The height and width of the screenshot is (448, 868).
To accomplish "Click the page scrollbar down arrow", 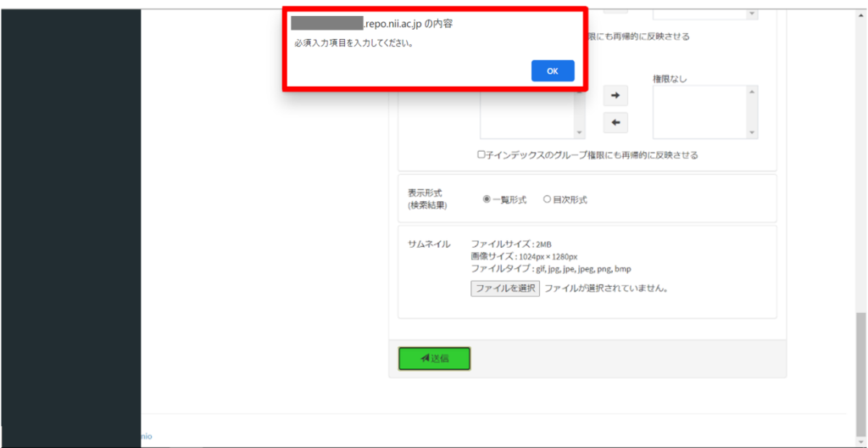I will 861,440.
